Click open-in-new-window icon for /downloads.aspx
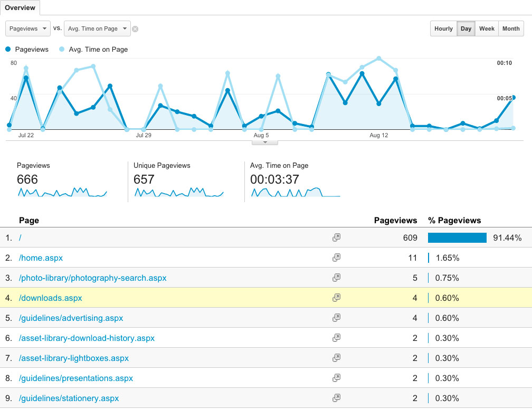Viewport: 532px width, 409px height. click(x=336, y=298)
